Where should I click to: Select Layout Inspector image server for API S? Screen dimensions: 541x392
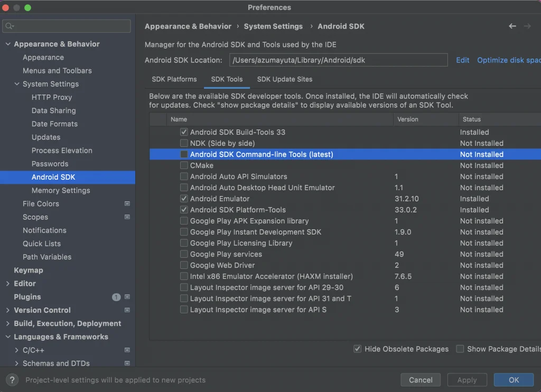point(345,310)
